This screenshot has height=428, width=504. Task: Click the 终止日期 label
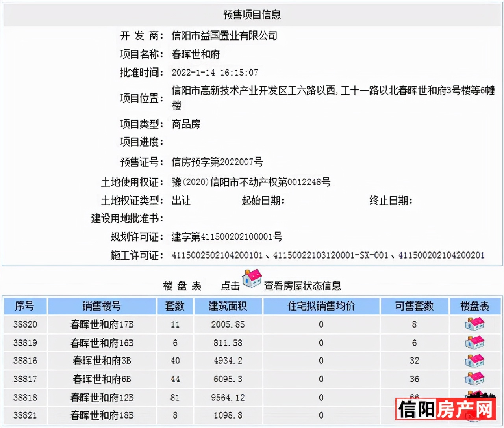click(x=391, y=201)
